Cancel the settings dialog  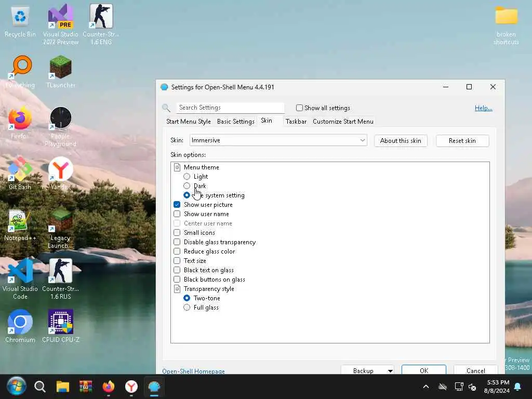476,370
